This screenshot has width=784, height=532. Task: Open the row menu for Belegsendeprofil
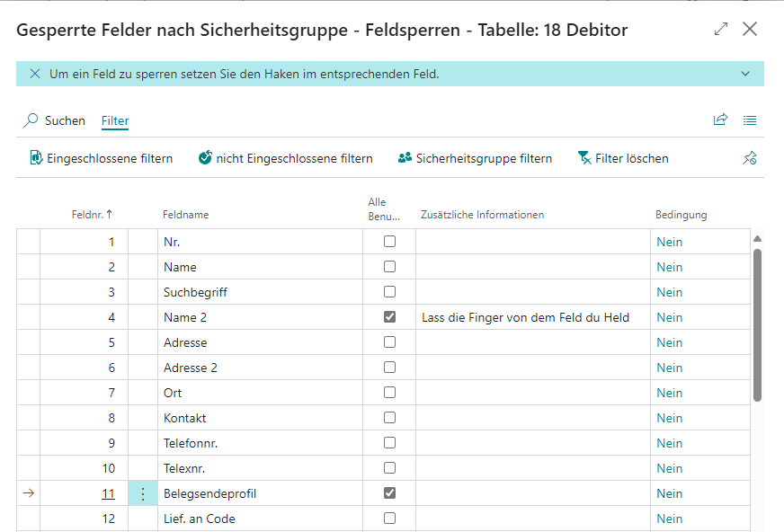[x=142, y=493]
